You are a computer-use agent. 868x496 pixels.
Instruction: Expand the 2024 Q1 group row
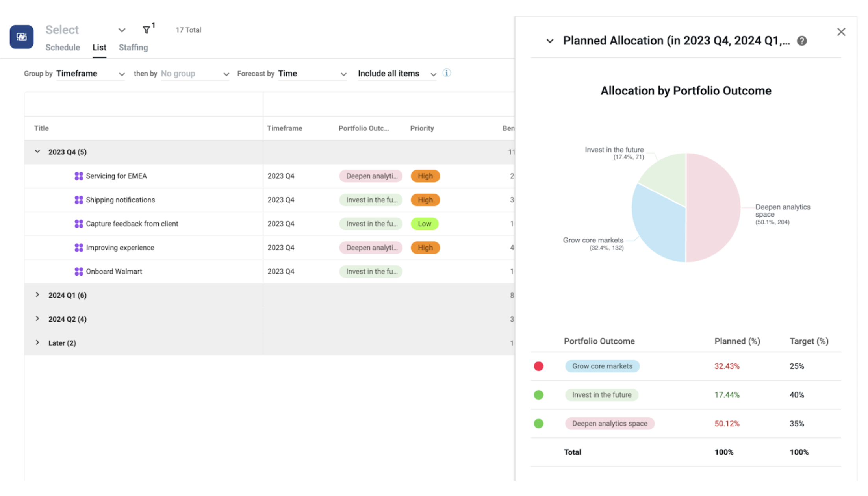click(x=38, y=294)
